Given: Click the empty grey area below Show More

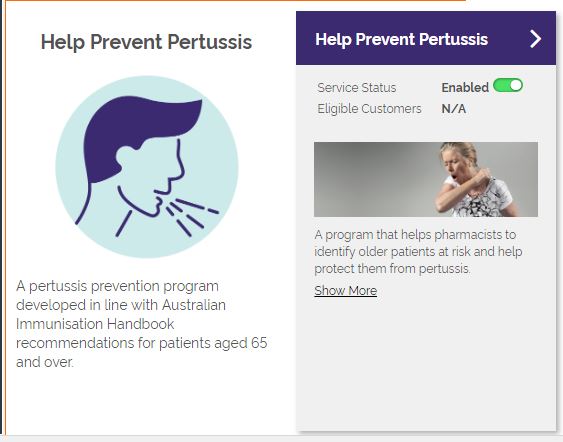Looking at the screenshot, I should pyautogui.click(x=426, y=363).
